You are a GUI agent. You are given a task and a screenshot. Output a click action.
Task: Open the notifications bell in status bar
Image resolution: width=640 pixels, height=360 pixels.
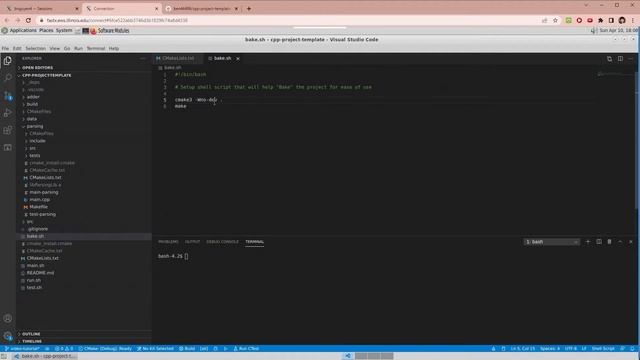tap(632, 349)
